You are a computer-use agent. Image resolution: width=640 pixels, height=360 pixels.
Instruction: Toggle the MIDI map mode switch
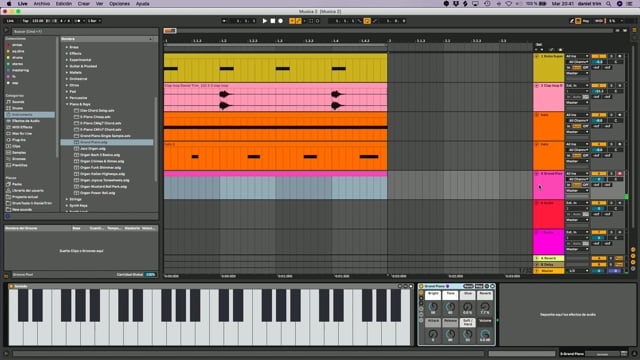coord(598,21)
